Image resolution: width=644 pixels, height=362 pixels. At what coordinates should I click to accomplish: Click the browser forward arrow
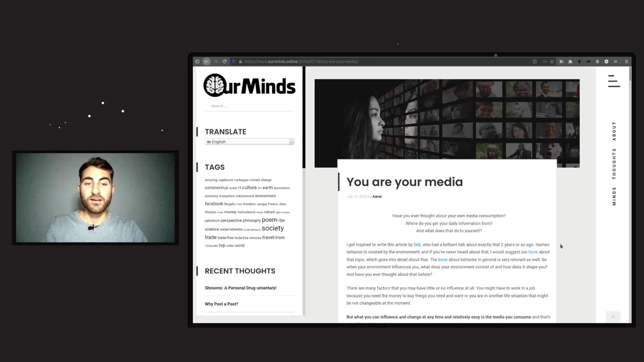[215, 61]
